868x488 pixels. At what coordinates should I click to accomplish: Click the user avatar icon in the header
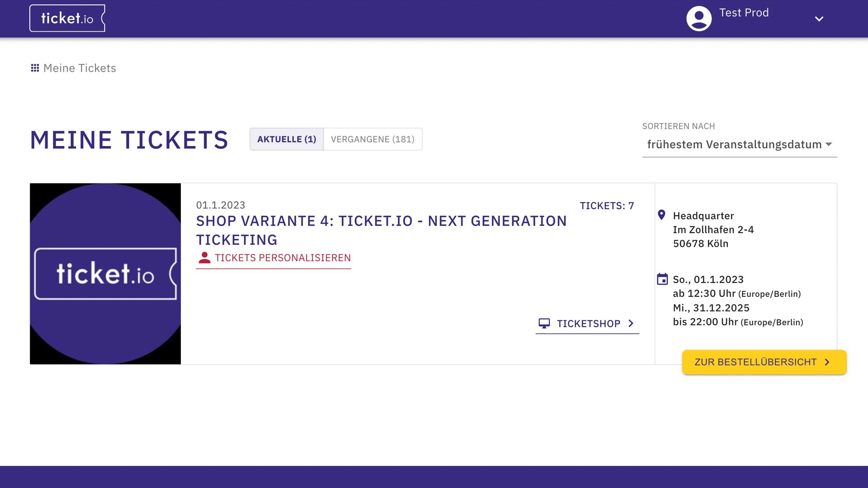[698, 18]
